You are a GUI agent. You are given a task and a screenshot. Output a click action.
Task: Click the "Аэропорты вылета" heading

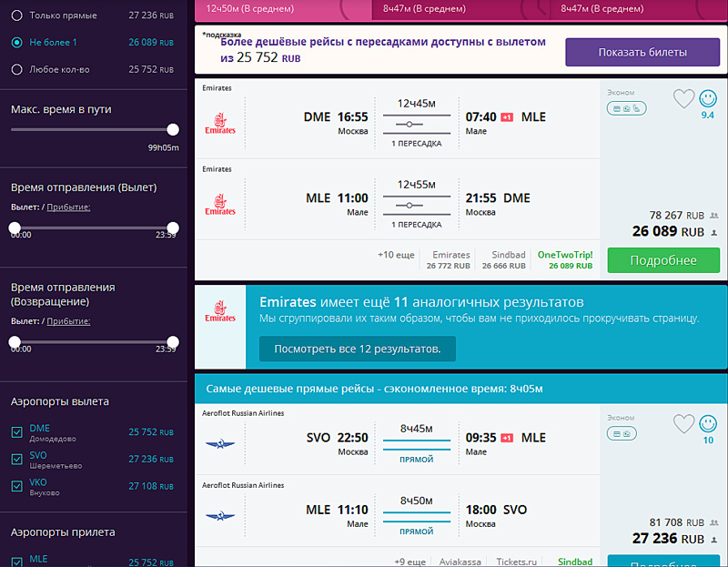(60, 401)
